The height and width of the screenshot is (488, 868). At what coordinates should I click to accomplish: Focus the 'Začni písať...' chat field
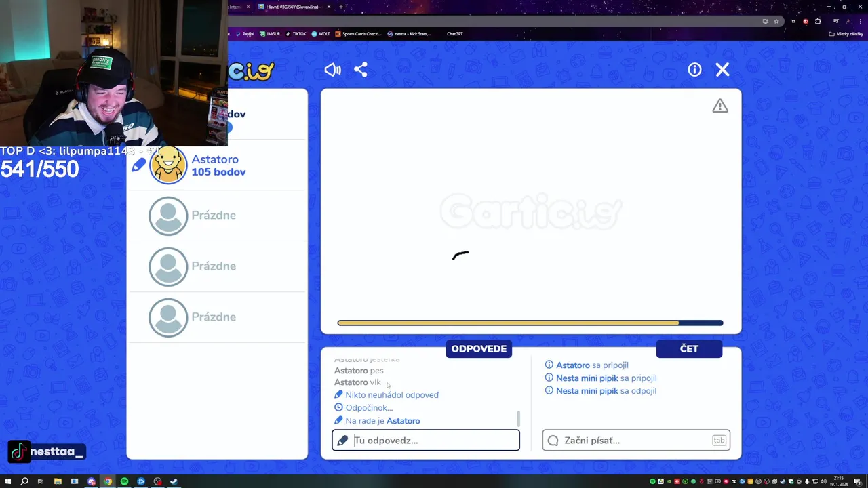pyautogui.click(x=636, y=441)
